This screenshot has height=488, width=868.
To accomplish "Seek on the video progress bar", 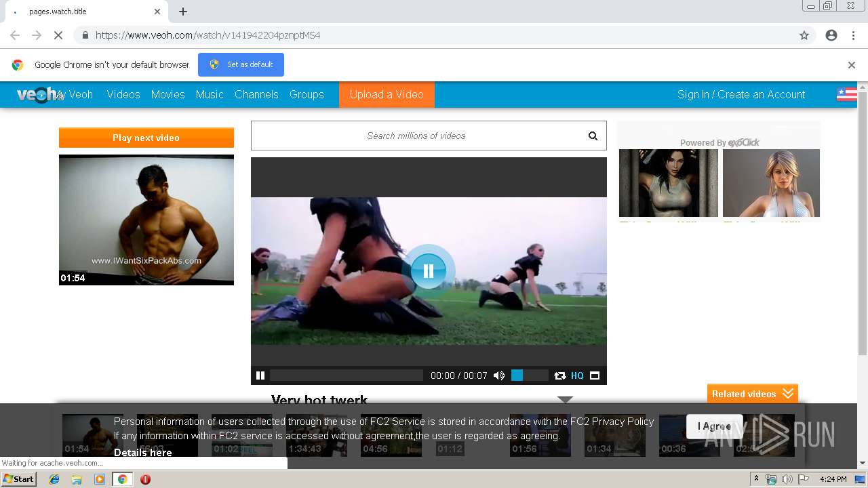I will pos(347,375).
